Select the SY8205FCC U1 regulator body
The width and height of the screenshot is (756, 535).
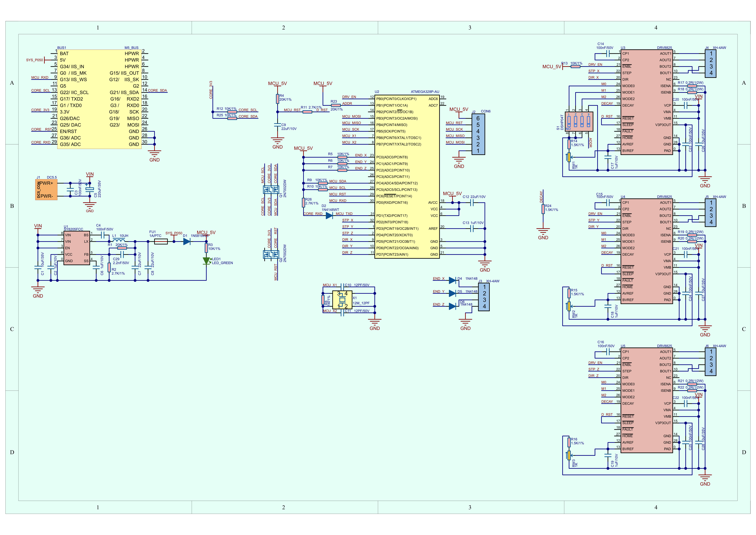pyautogui.click(x=77, y=248)
